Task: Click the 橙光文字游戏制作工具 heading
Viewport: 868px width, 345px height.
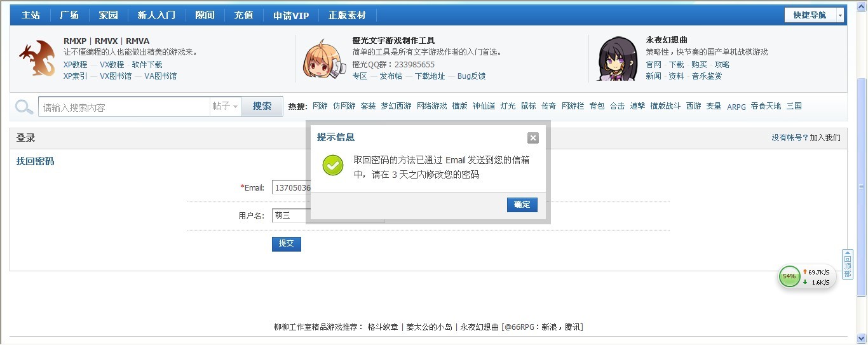Action: tap(393, 41)
